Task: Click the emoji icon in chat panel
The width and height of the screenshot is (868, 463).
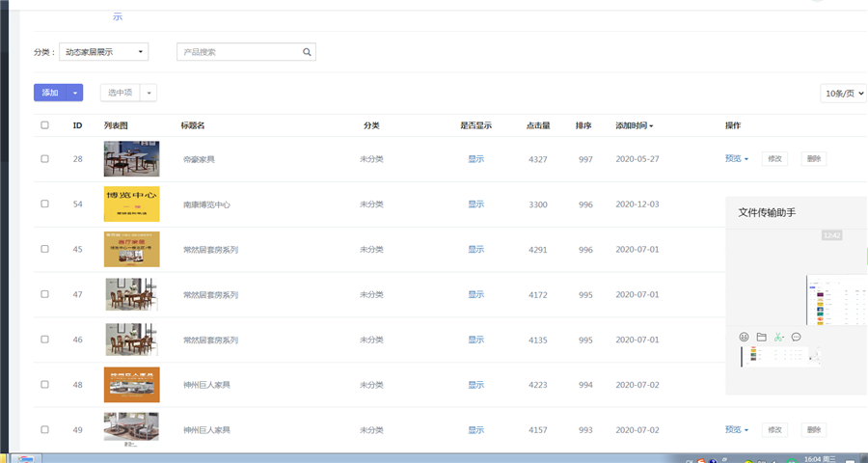Action: click(744, 337)
